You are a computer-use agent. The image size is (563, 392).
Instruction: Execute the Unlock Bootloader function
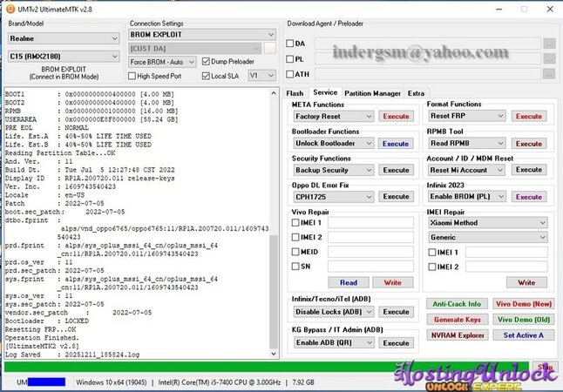[x=396, y=143]
